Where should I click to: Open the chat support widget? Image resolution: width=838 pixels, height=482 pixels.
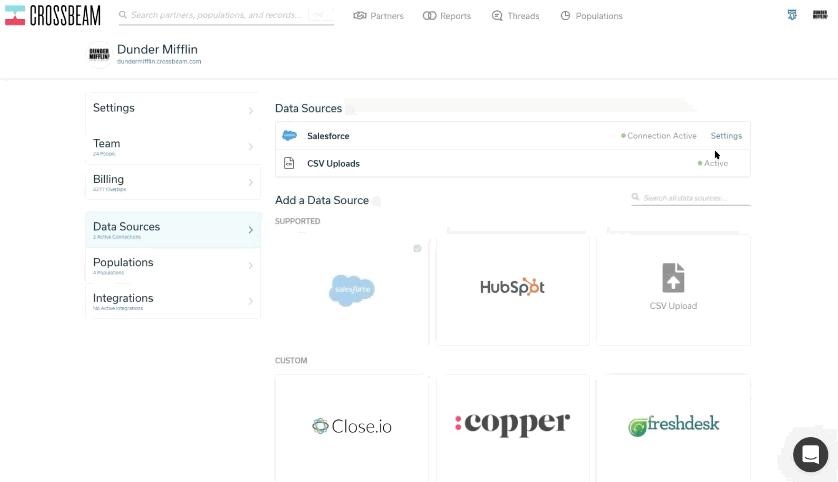810,454
